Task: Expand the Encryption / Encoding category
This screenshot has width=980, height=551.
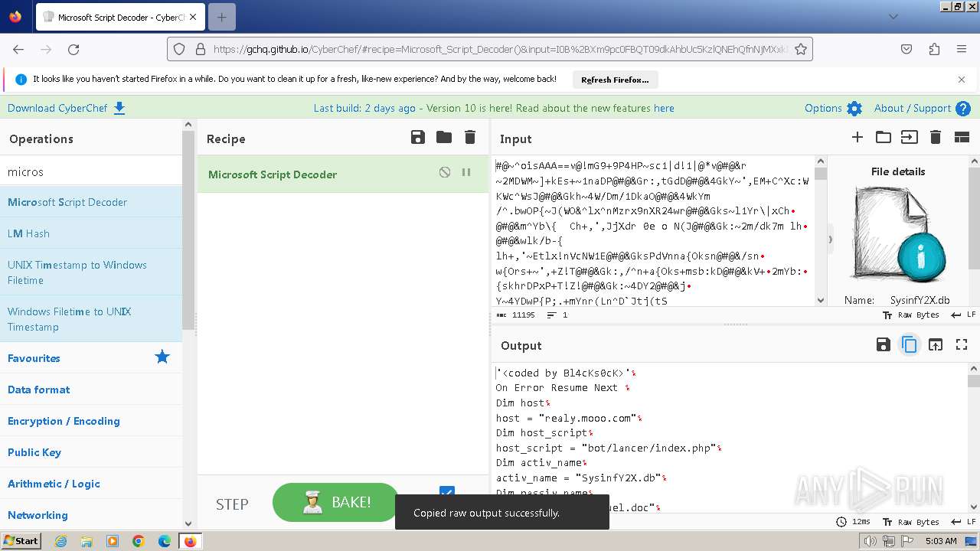Action: 92,421
